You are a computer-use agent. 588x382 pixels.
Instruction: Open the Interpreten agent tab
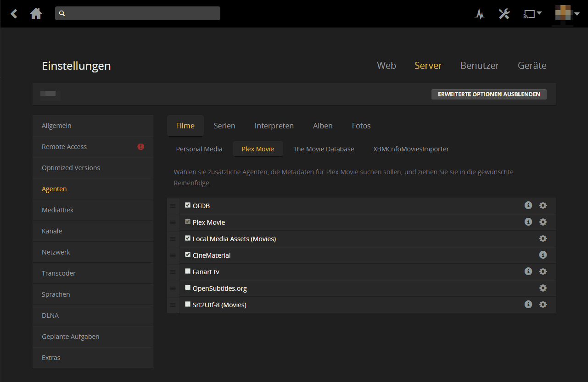(274, 126)
